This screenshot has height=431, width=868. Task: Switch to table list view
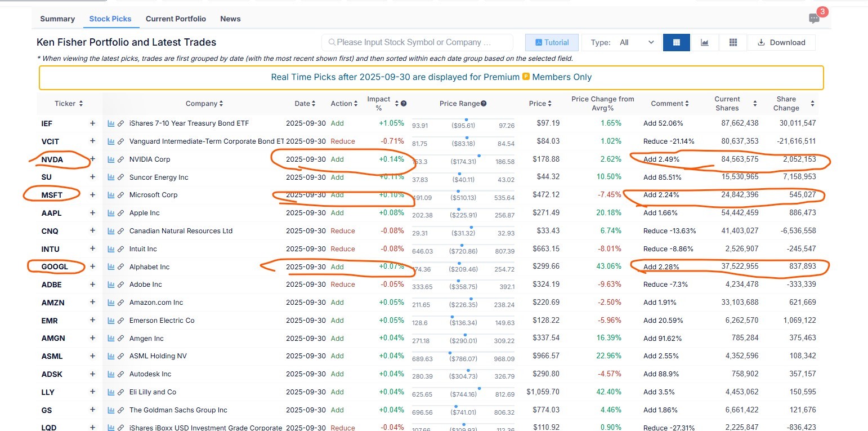[676, 42]
